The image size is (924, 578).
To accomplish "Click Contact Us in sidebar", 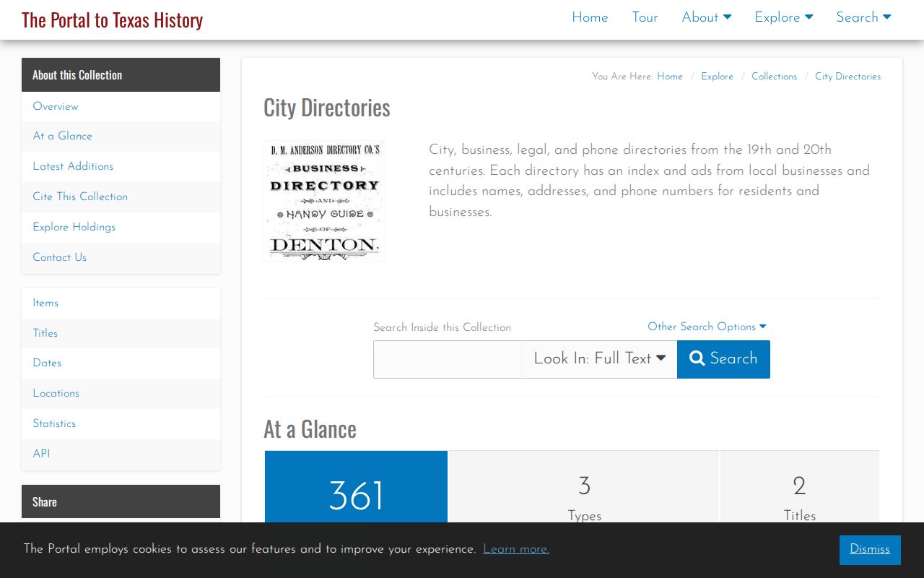I will pos(121,257).
